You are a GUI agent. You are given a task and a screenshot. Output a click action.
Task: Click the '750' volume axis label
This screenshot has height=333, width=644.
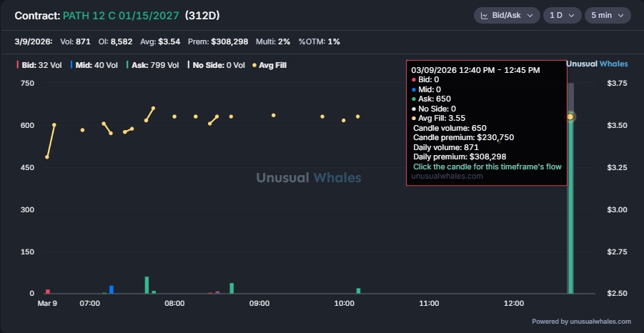(27, 83)
